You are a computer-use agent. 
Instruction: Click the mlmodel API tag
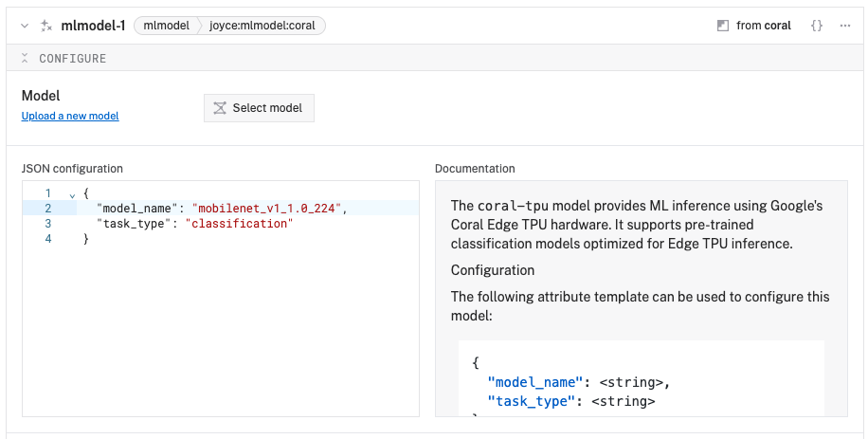(166, 26)
